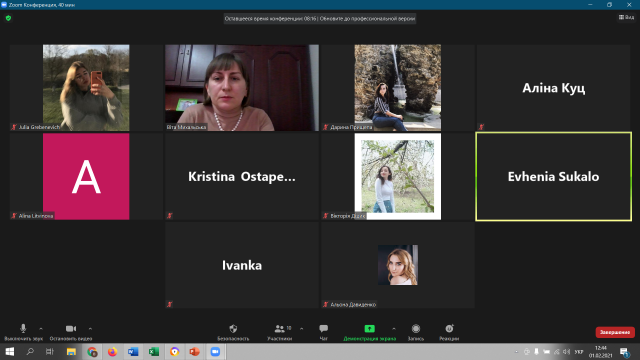Open the View layout menu
This screenshot has width=640, height=360.
(x=626, y=17)
